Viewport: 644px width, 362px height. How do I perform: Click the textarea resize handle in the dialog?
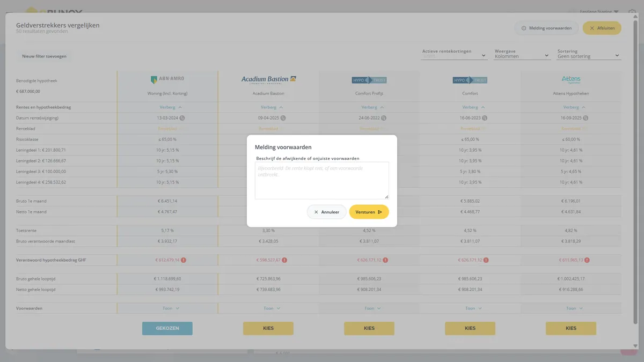[x=386, y=196]
